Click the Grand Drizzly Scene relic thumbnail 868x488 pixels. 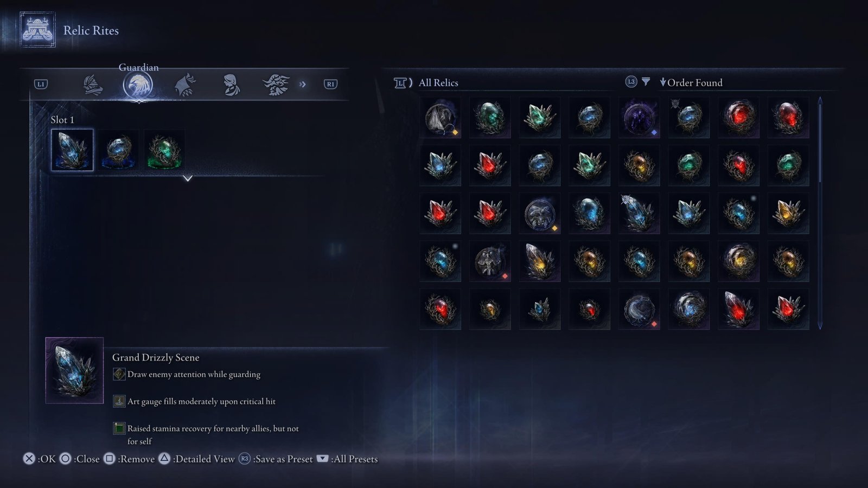(x=74, y=370)
